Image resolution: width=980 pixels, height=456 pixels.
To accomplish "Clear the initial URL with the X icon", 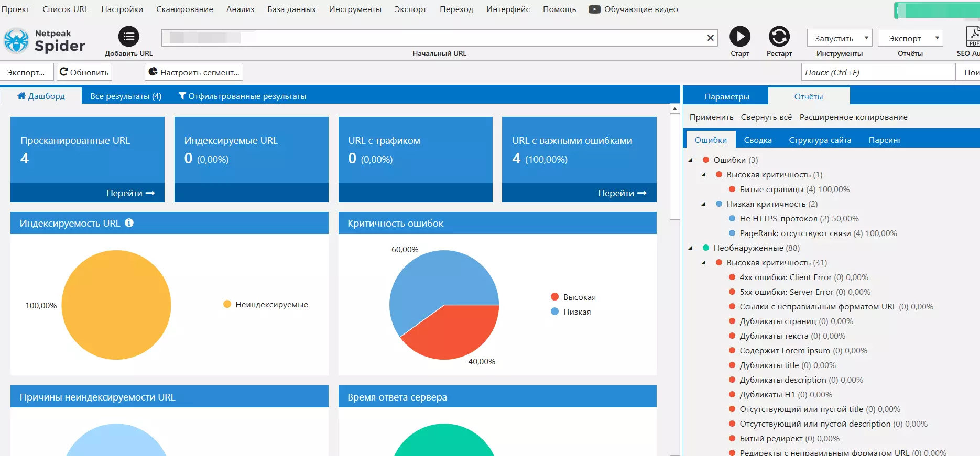I will [x=711, y=38].
